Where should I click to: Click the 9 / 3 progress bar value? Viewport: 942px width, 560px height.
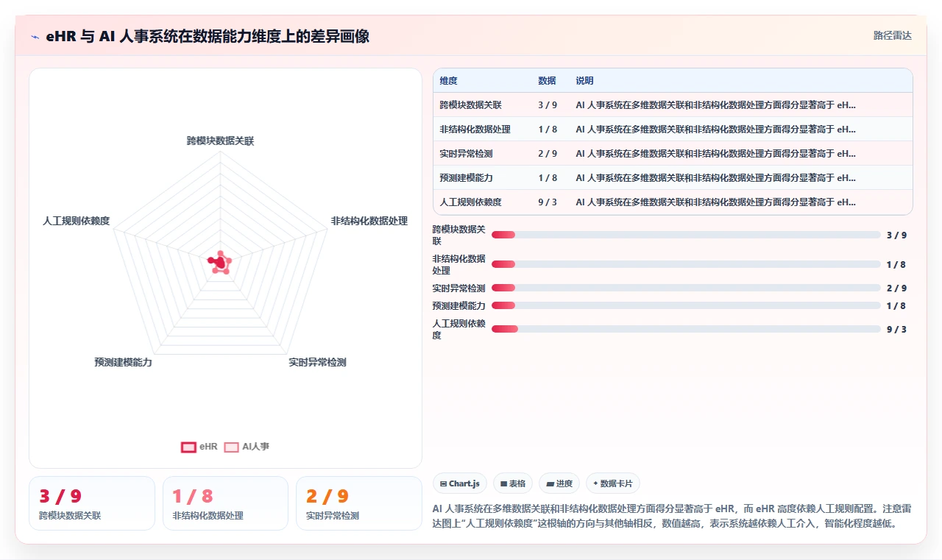tap(896, 329)
